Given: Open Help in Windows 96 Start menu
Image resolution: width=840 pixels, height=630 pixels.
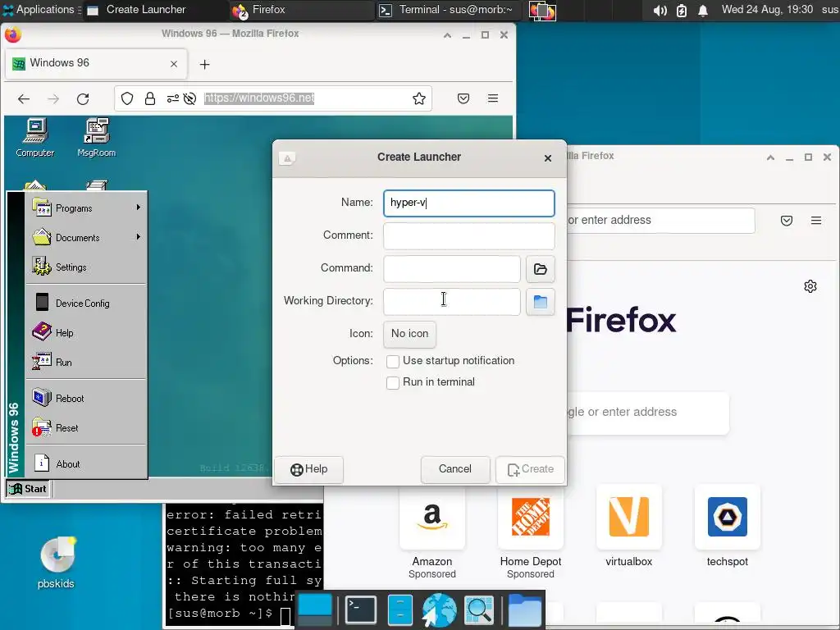Looking at the screenshot, I should pyautogui.click(x=85, y=333).
